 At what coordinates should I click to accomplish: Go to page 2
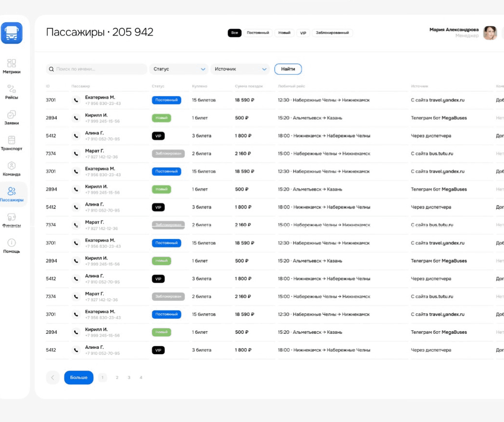[x=117, y=377]
